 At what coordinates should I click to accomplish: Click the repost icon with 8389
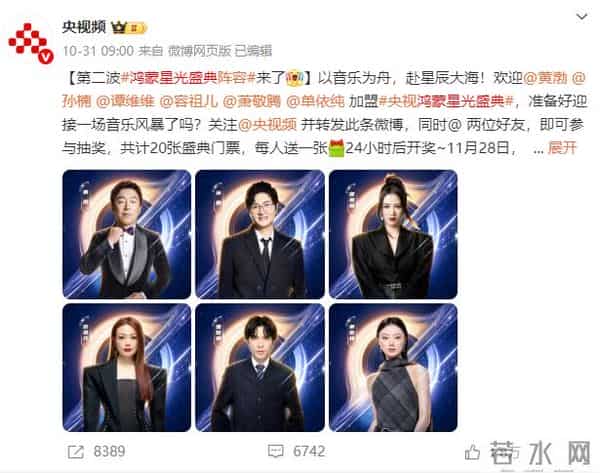pyautogui.click(x=76, y=452)
